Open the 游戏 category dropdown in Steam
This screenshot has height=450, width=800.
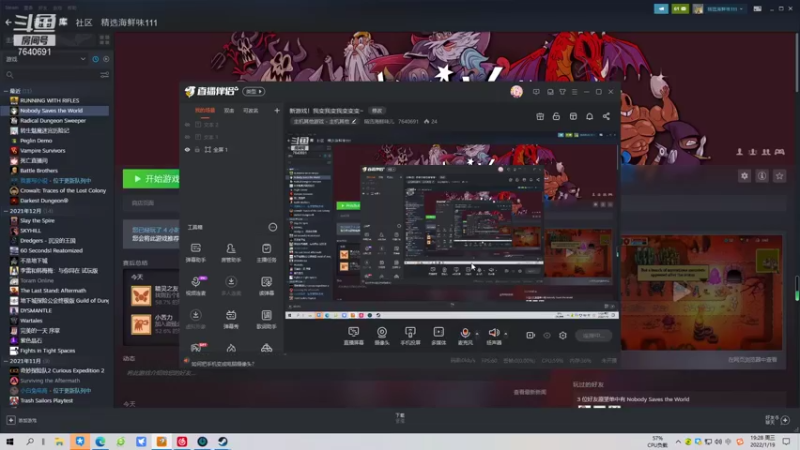[46, 59]
